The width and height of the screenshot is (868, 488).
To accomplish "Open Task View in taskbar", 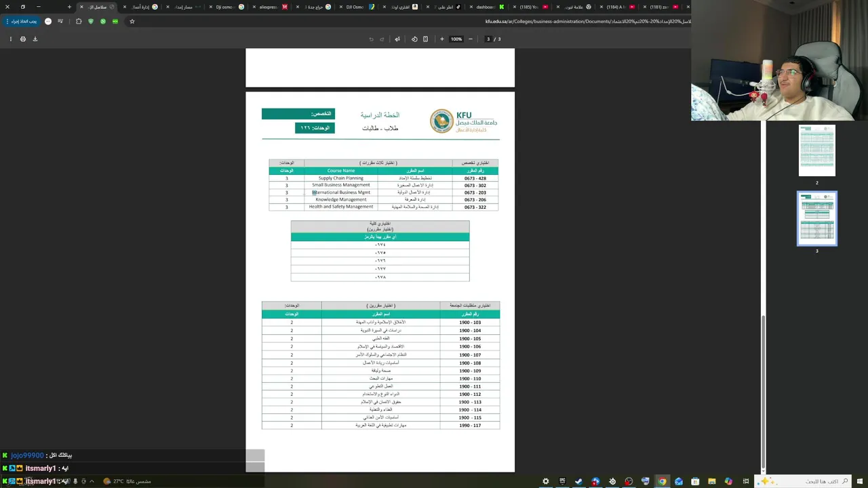I will (x=745, y=481).
